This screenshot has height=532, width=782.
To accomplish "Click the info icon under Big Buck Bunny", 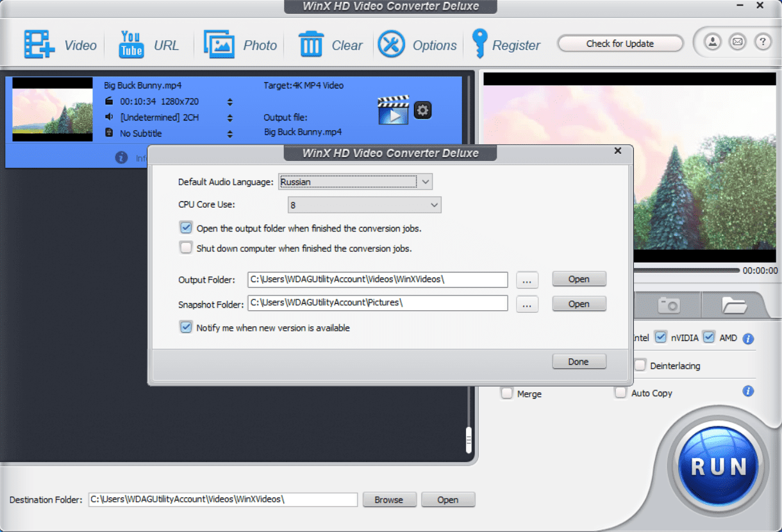I will 121,157.
